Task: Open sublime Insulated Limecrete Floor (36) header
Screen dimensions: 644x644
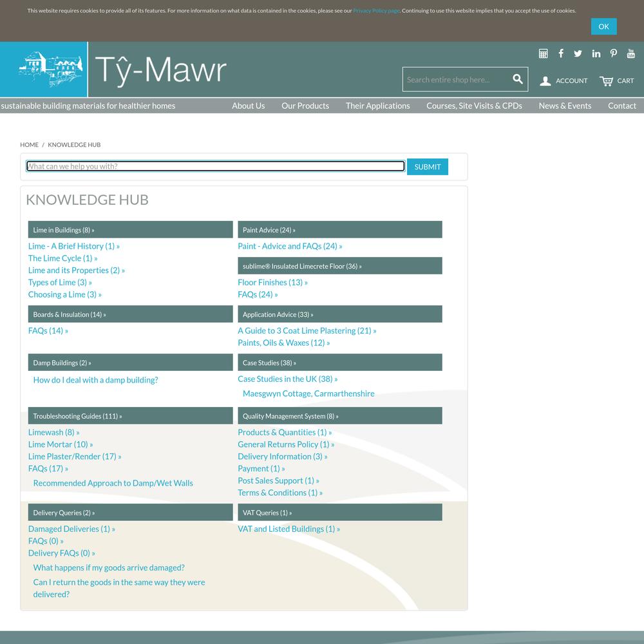Action: [339, 266]
